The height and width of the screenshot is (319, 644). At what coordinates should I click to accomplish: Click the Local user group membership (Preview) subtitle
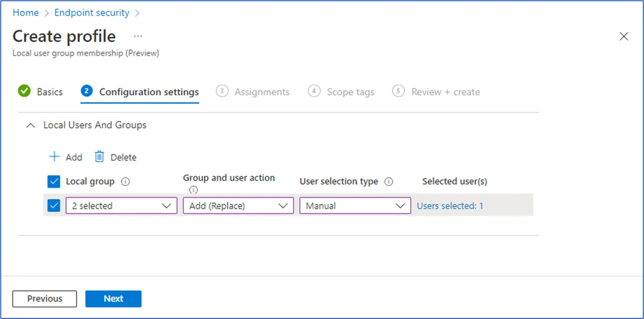[86, 54]
